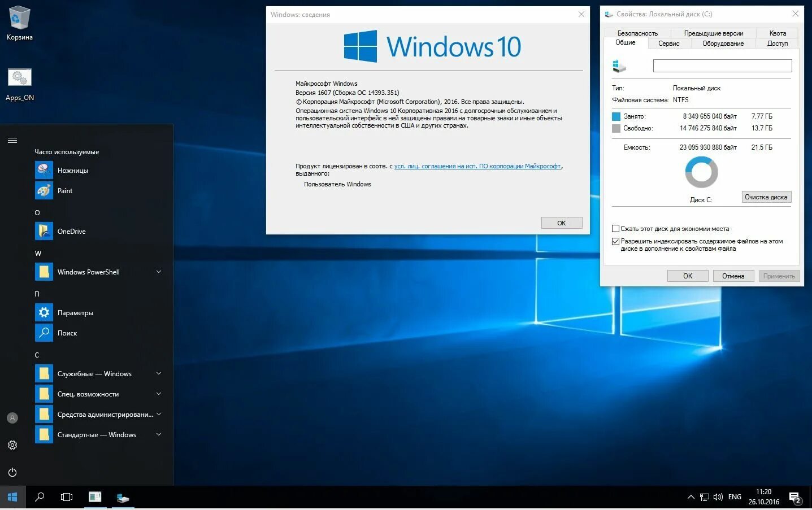
Task: Launch the Paint app icon
Action: tap(44, 190)
